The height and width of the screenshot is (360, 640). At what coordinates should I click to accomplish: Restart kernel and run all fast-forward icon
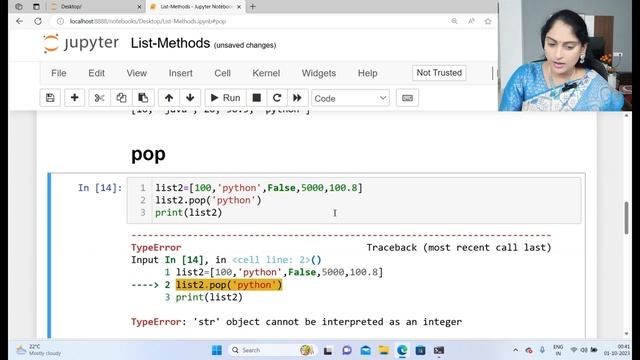pos(297,98)
